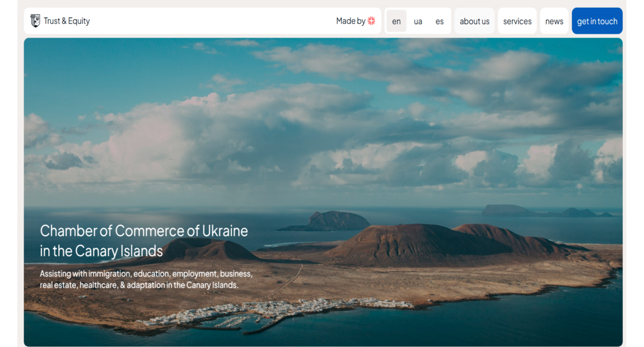The width and height of the screenshot is (644, 347).
Task: Click the empty area of the white header bar
Action: [x=212, y=21]
